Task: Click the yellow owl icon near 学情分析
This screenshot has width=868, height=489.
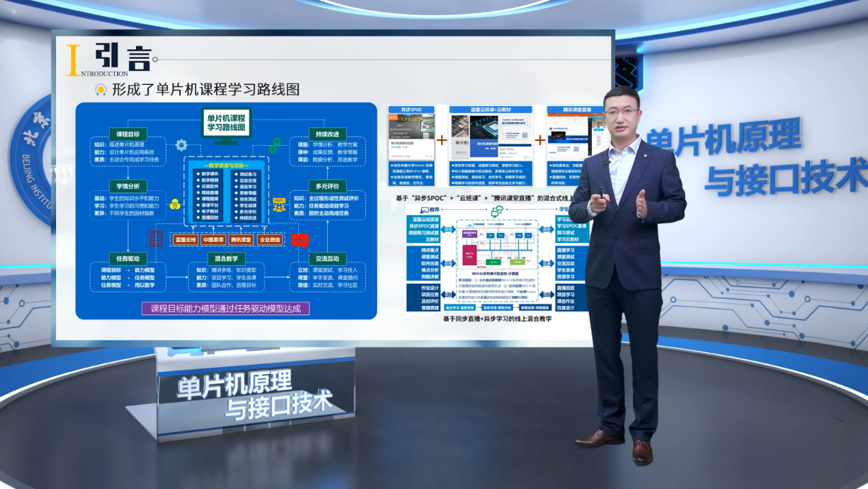Action: pos(175,204)
